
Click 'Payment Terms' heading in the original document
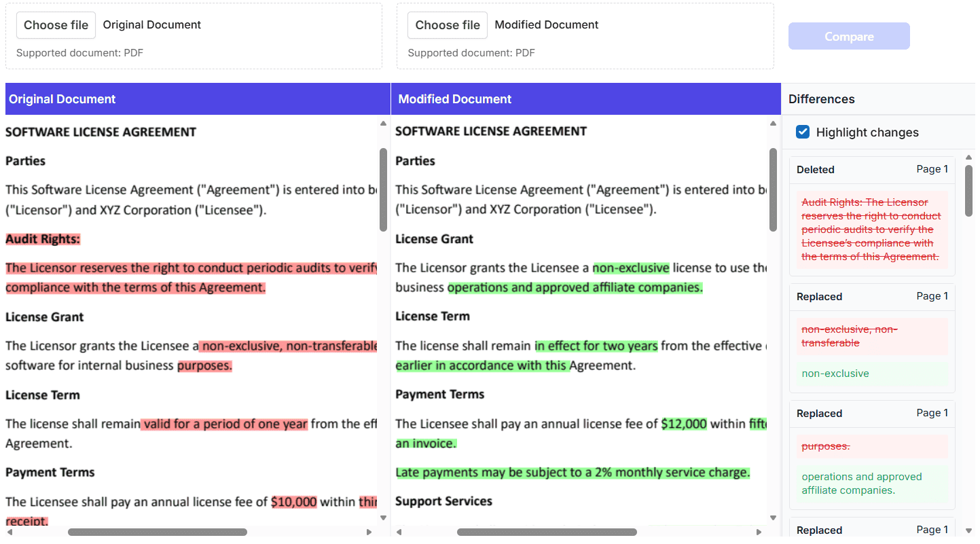(50, 473)
